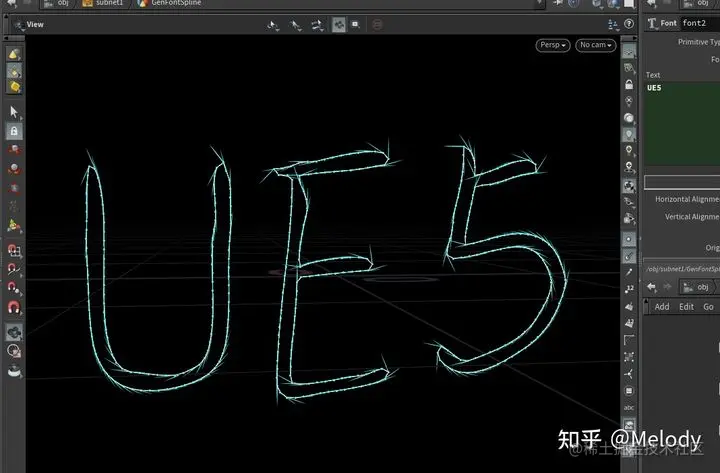Image resolution: width=720 pixels, height=473 pixels.
Task: Open viewport help question mark
Action: pos(629,24)
